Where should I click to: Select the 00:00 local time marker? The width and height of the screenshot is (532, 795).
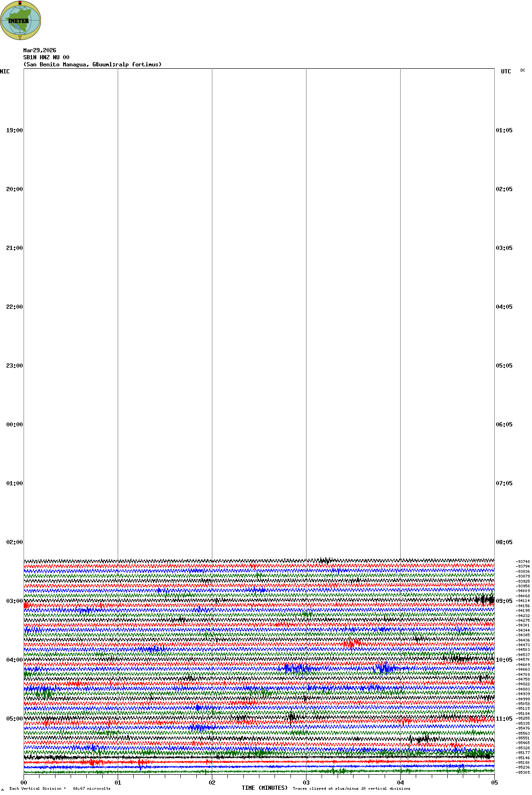click(x=14, y=425)
